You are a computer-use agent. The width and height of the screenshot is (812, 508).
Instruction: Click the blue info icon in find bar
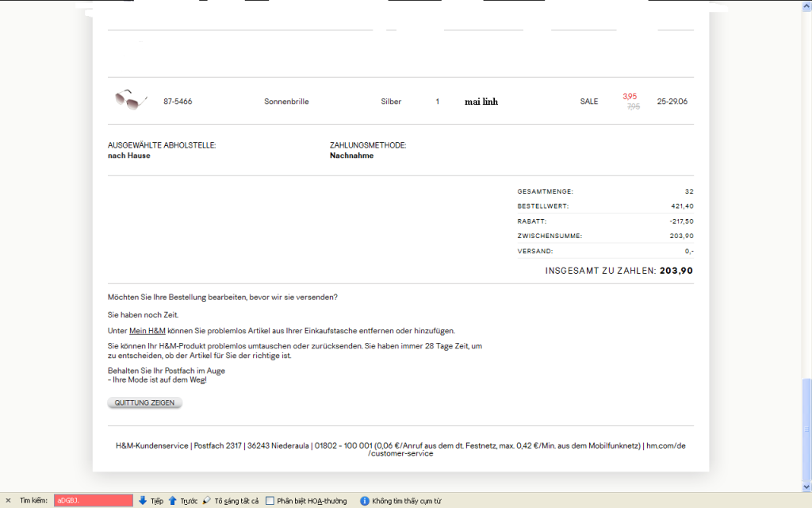(x=364, y=501)
